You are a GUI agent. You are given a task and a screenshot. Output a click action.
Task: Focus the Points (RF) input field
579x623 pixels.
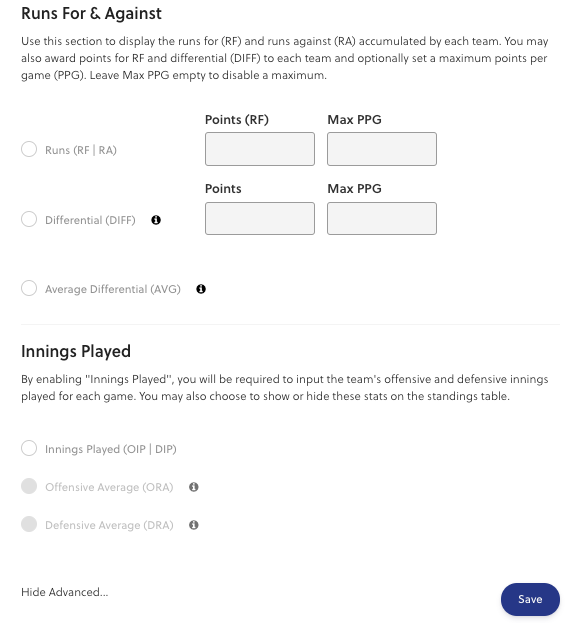coord(260,149)
